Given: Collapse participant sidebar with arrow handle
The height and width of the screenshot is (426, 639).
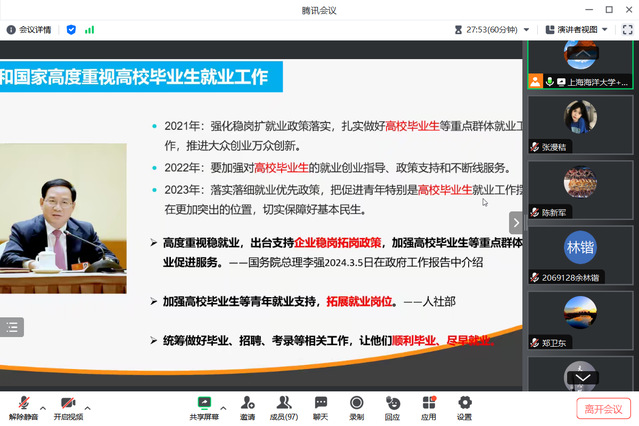Looking at the screenshot, I should point(516,223).
